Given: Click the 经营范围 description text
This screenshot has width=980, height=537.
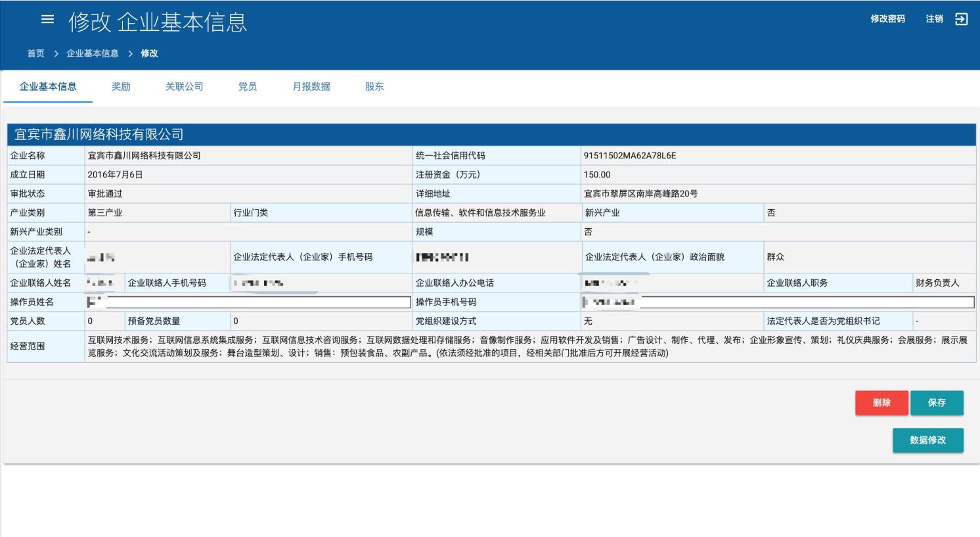Looking at the screenshot, I should 527,346.
